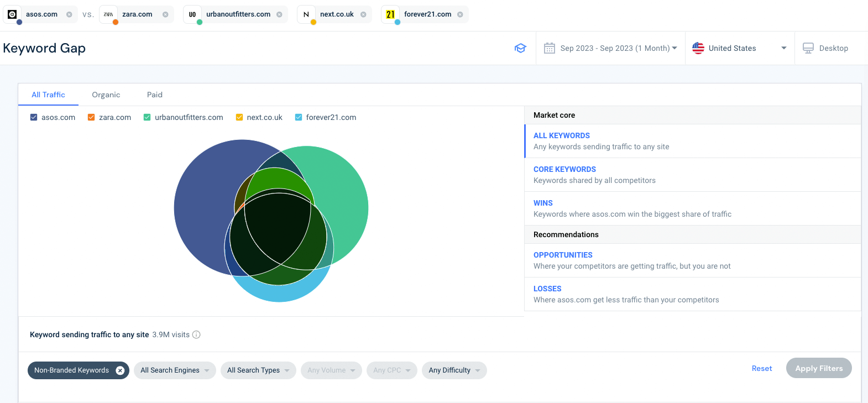Viewport: 868px width, 403px height.
Task: Open the Any Volume filter dropdown
Action: (x=331, y=370)
